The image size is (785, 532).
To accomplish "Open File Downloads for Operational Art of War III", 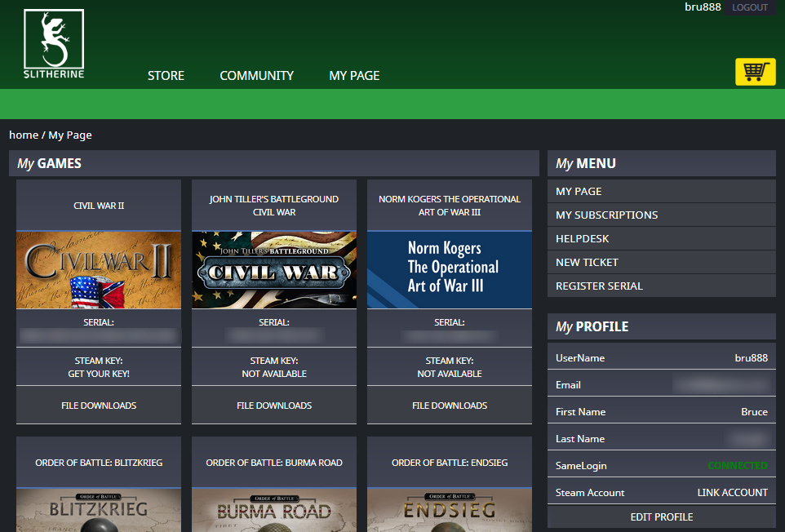I will tap(450, 406).
